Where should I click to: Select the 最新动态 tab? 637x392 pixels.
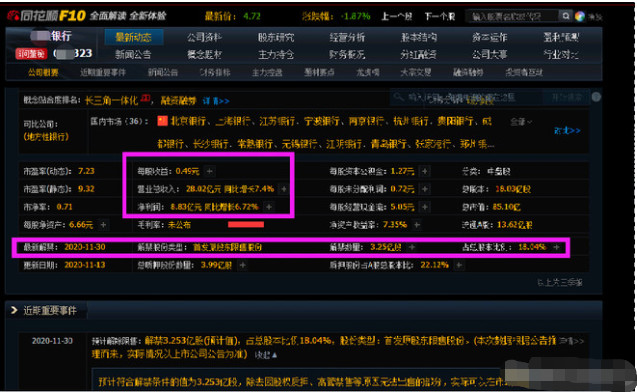[134, 37]
